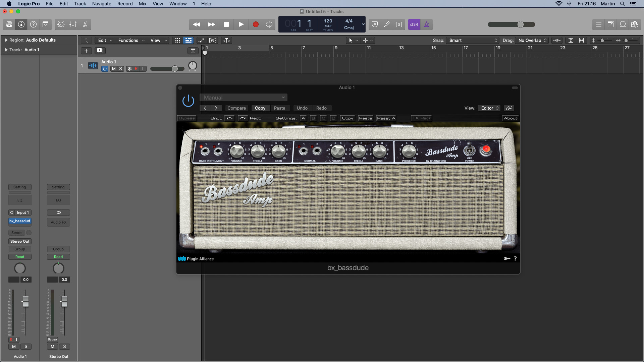Toggle the Inspector info button

tap(21, 24)
